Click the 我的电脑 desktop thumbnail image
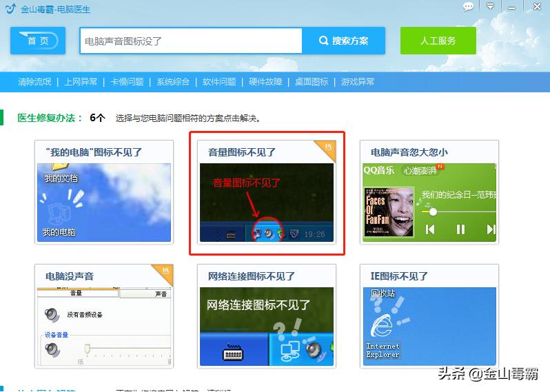 [104, 203]
